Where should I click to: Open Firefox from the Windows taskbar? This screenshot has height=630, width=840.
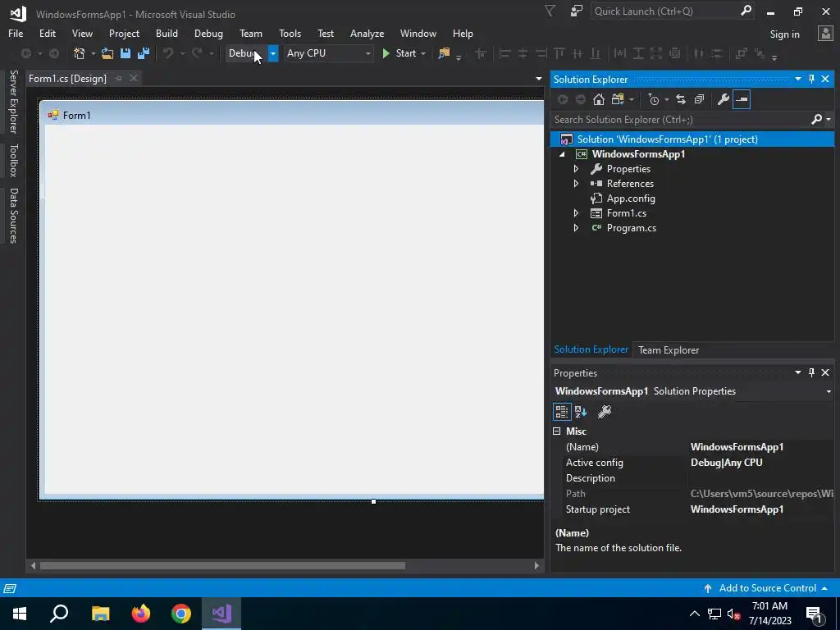click(141, 614)
